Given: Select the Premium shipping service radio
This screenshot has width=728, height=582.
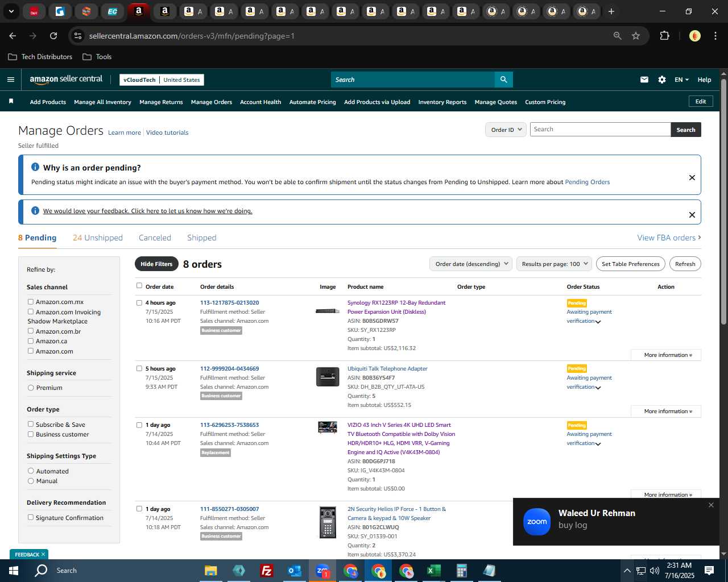Looking at the screenshot, I should [x=31, y=388].
